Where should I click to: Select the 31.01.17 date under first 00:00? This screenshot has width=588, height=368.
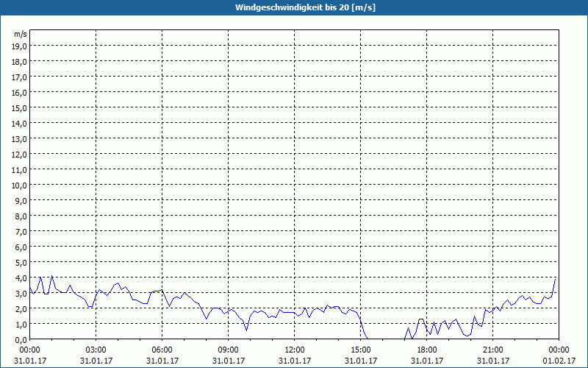click(30, 361)
